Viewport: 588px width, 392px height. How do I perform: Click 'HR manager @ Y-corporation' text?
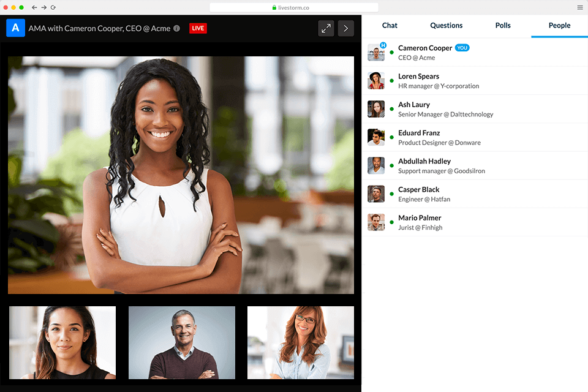(x=439, y=86)
